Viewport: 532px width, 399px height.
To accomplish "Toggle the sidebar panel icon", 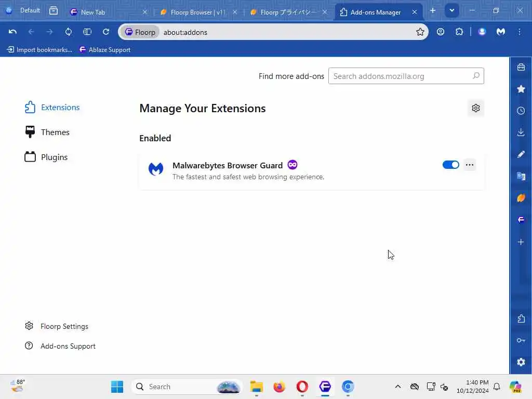I will (87, 32).
